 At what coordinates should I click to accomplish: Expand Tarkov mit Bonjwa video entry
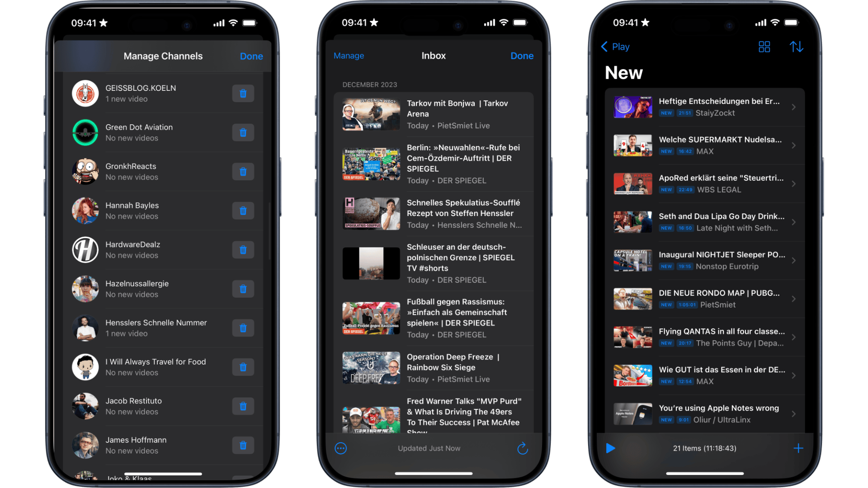pos(434,113)
